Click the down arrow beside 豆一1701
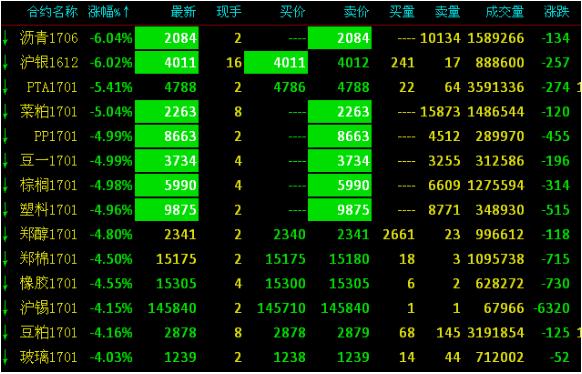 pos(5,161)
